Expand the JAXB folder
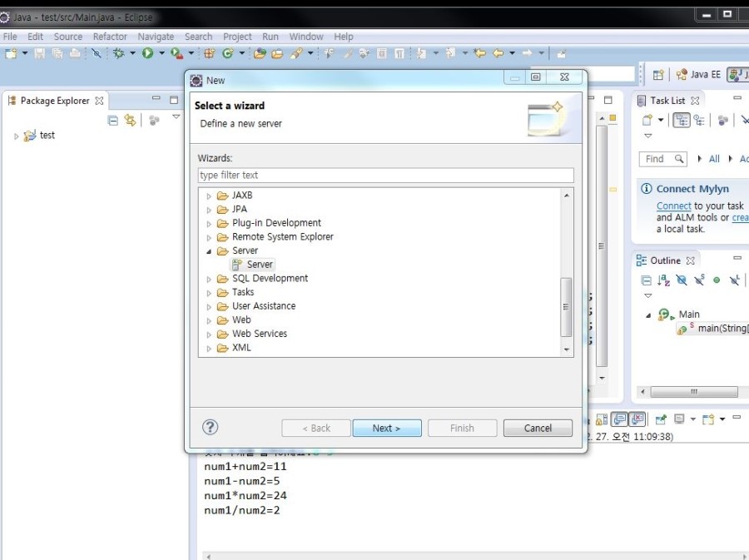 209,196
